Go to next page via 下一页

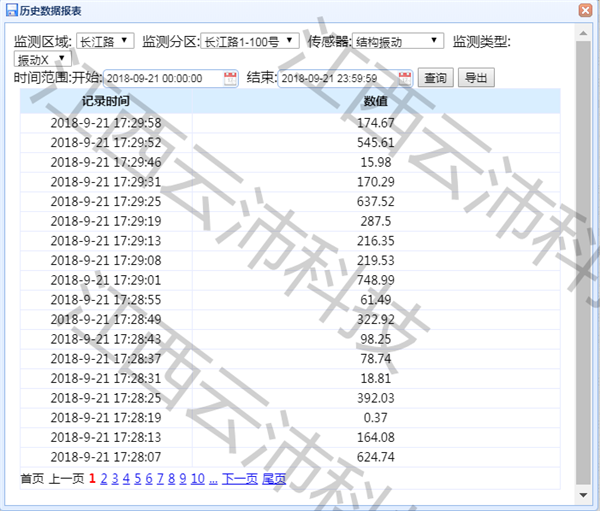(x=240, y=478)
